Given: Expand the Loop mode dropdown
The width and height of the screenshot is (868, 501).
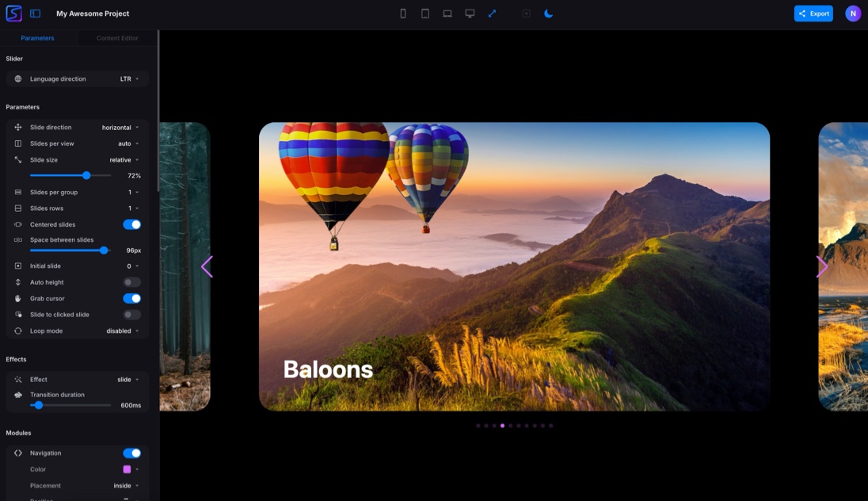Looking at the screenshot, I should click(122, 331).
